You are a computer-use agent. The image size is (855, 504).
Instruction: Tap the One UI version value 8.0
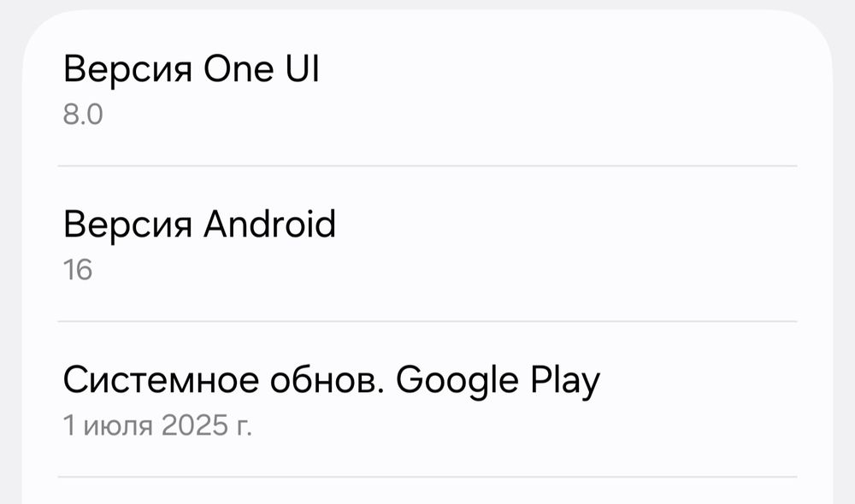pos(83,114)
